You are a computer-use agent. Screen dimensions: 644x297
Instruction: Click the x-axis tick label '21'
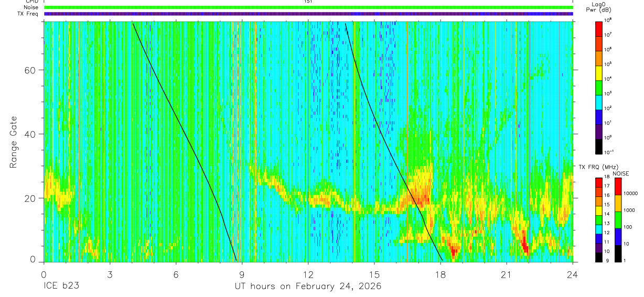(507, 274)
